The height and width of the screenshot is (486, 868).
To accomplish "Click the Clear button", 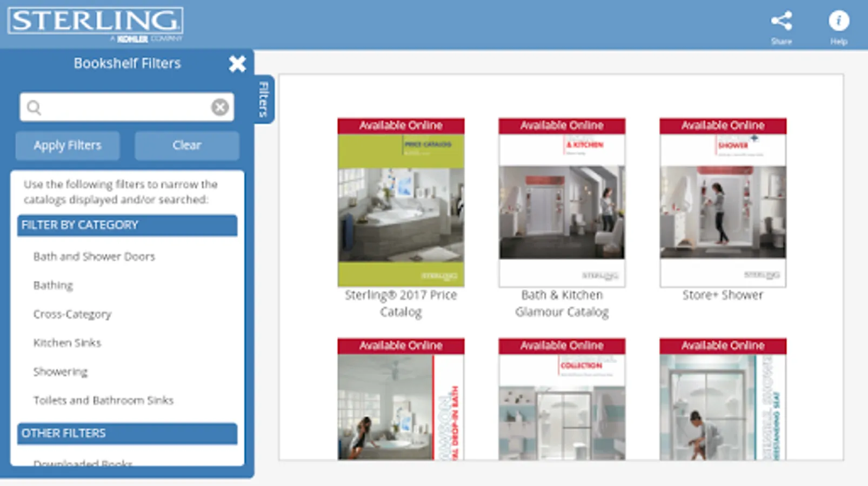I will [187, 145].
